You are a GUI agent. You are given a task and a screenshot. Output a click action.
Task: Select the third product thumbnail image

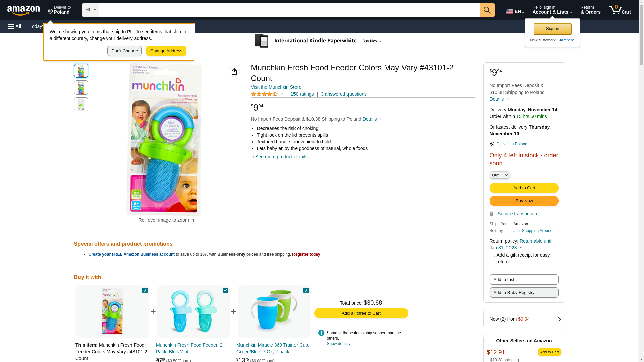(x=81, y=104)
